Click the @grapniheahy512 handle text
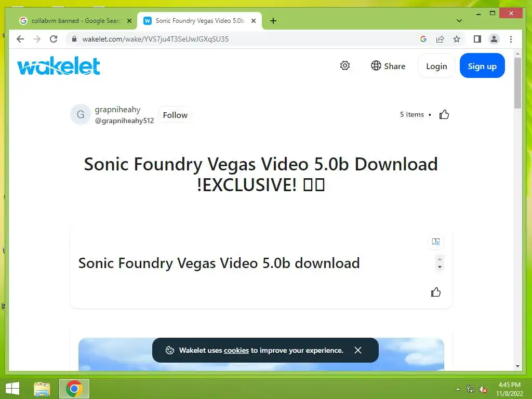Screen dimensions: 532x399 tap(124, 121)
